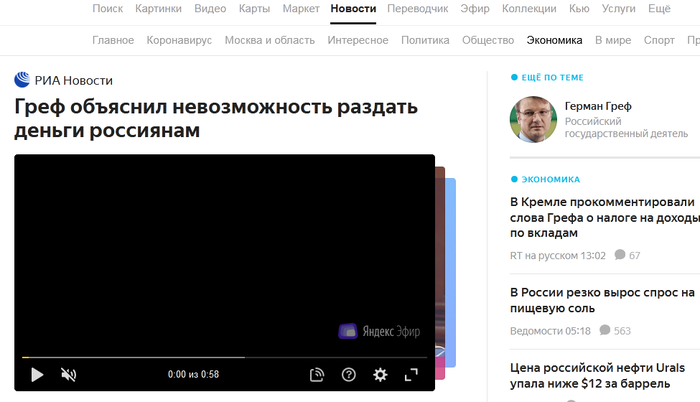Click the РИА Новости logo icon
The image size is (700, 402).
coord(22,80)
